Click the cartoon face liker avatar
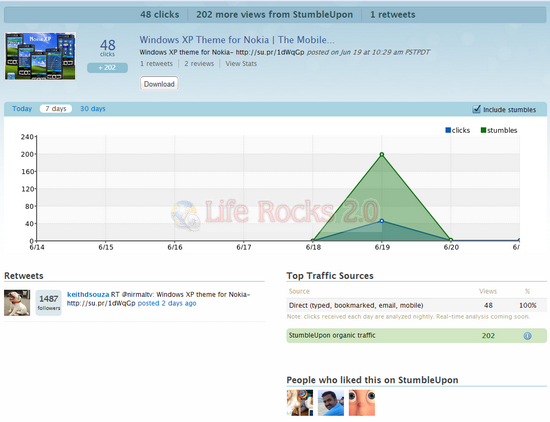Image resolution: width=550 pixels, height=422 pixels. pos(362,403)
